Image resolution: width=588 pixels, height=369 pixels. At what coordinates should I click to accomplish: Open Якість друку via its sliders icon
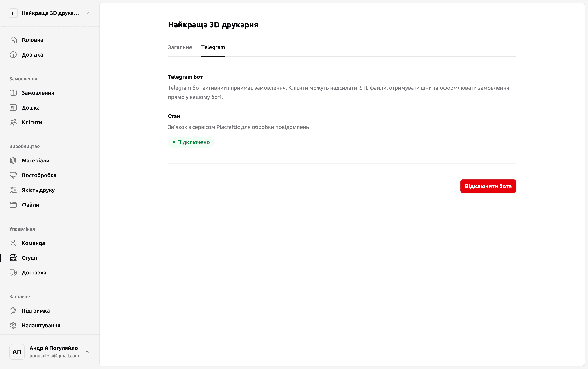[13, 190]
